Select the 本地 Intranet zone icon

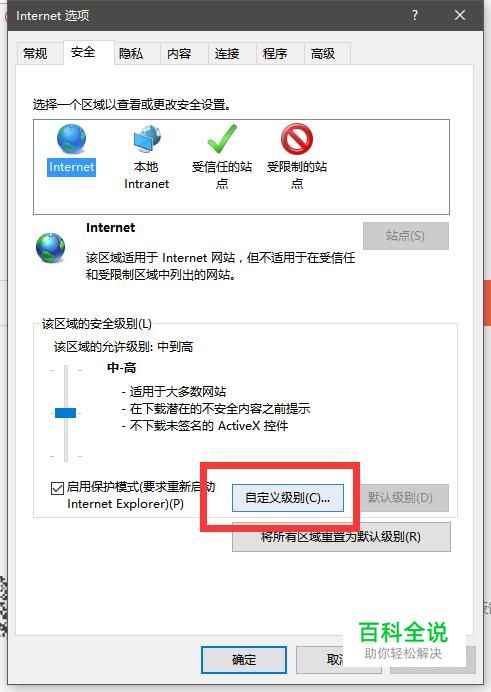147,139
